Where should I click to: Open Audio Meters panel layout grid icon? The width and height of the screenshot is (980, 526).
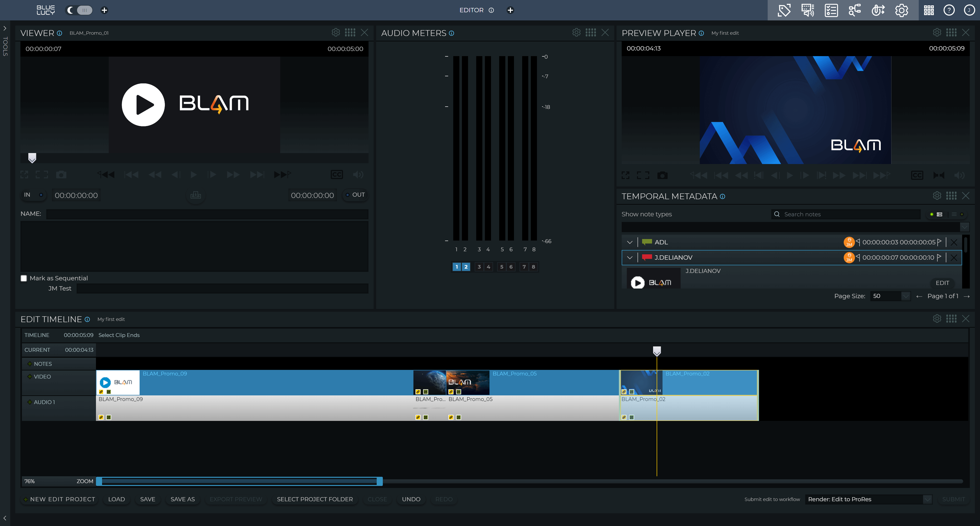coord(591,33)
